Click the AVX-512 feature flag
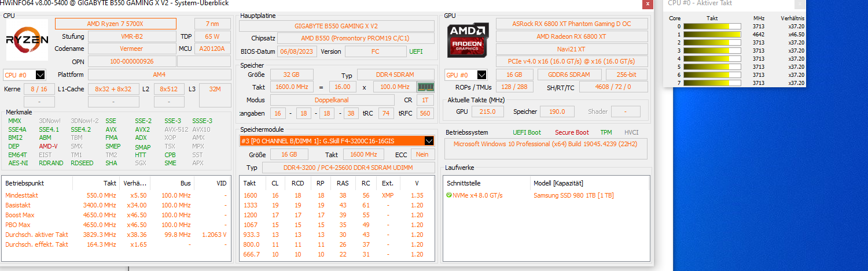This screenshot has width=868, height=271. 176,129
